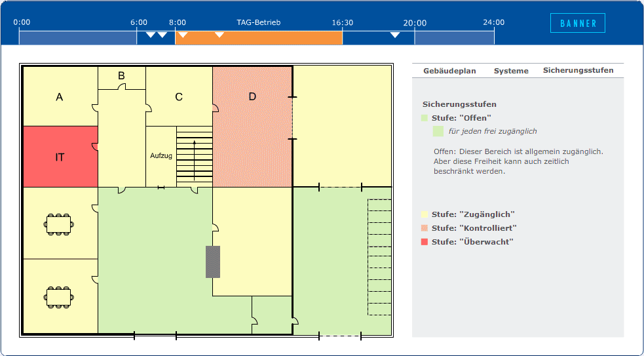Select room B on the floor plan
644x356 pixels.
(x=122, y=78)
